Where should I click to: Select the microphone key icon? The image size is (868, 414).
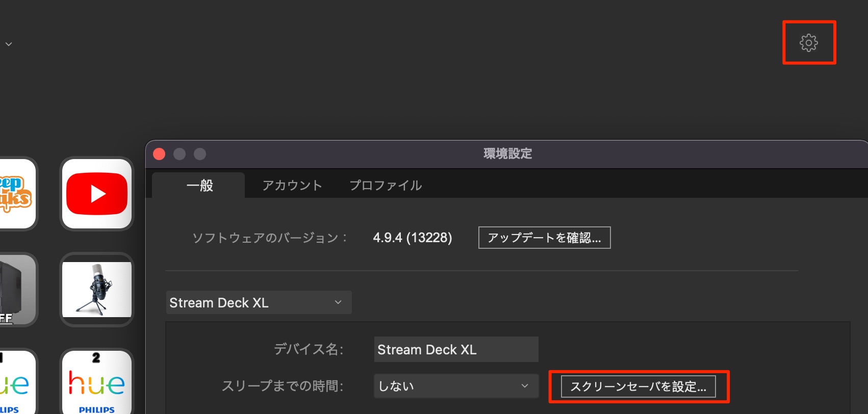97,290
